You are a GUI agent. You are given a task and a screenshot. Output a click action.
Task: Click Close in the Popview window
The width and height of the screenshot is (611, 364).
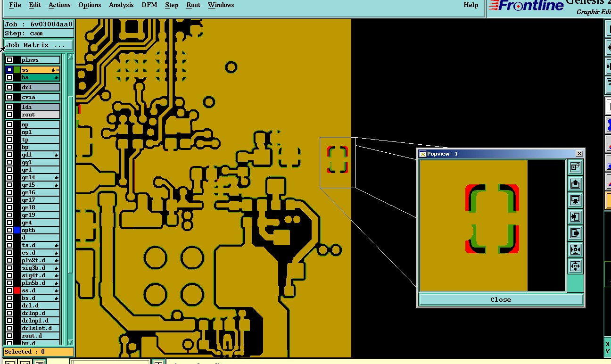pos(501,299)
